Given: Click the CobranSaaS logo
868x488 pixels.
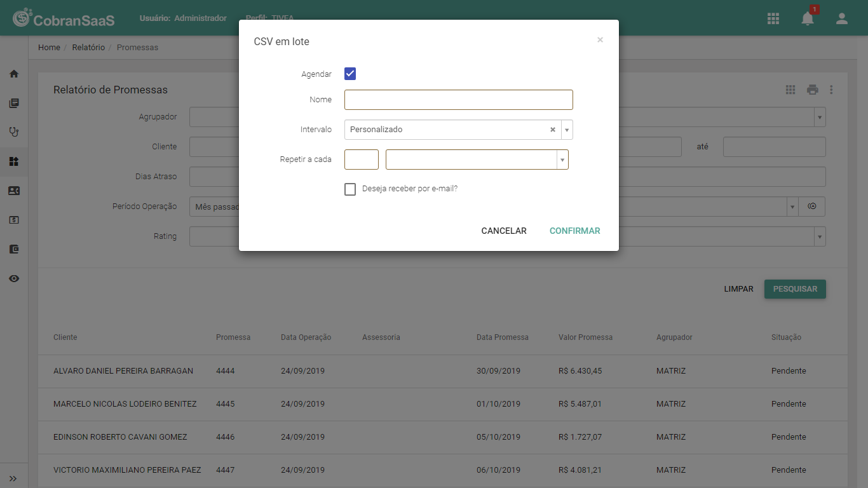Looking at the screenshot, I should (64, 18).
